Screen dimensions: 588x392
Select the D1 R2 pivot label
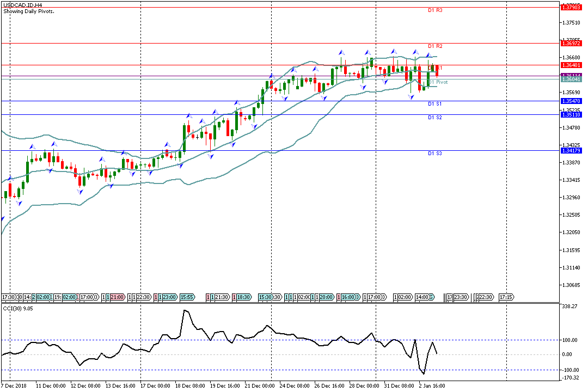(x=435, y=46)
